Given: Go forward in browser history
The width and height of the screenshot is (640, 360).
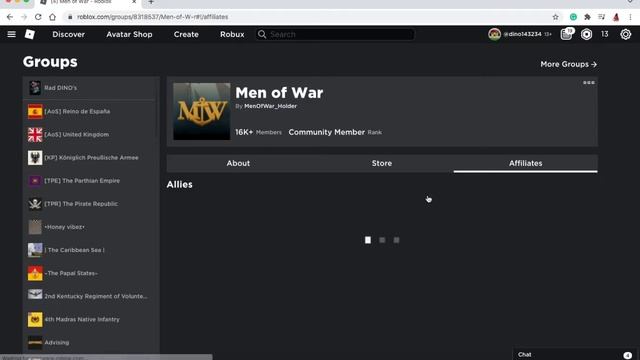Looking at the screenshot, I should pos(24,17).
